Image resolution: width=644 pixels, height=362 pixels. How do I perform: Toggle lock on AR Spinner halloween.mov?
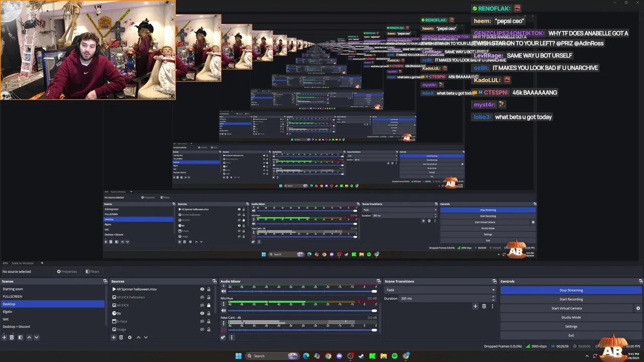[209, 289]
